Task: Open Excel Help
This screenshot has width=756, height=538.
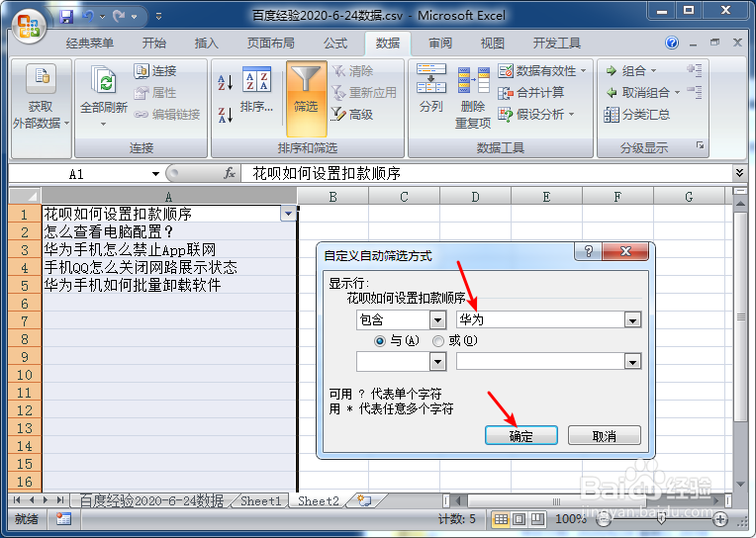Action: coord(672,43)
